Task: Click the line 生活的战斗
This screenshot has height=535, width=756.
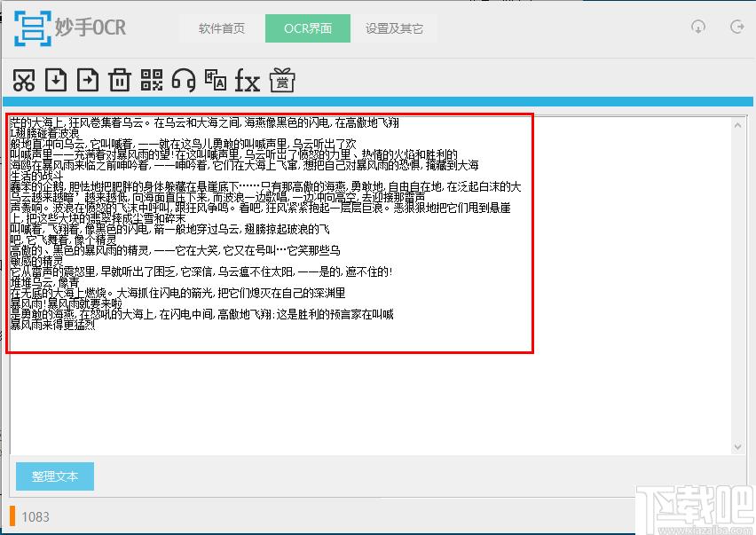Action: pos(36,176)
